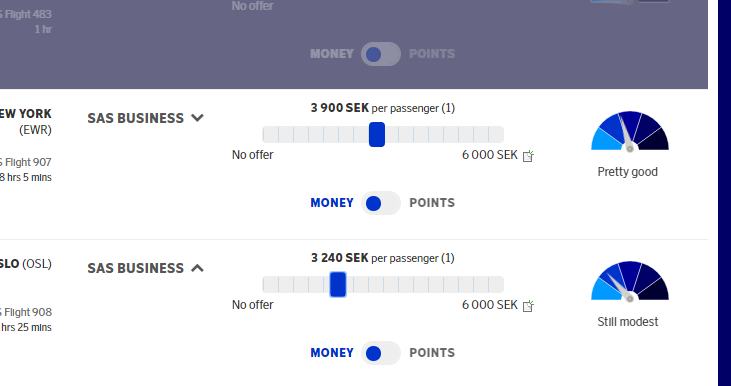Viewport: 731px width, 386px height.
Task: Collapse SAS Business chevron for Oslo flight
Action: coord(198,268)
